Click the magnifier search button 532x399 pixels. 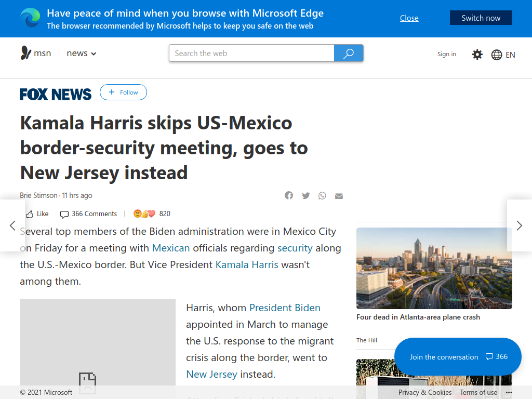(349, 54)
